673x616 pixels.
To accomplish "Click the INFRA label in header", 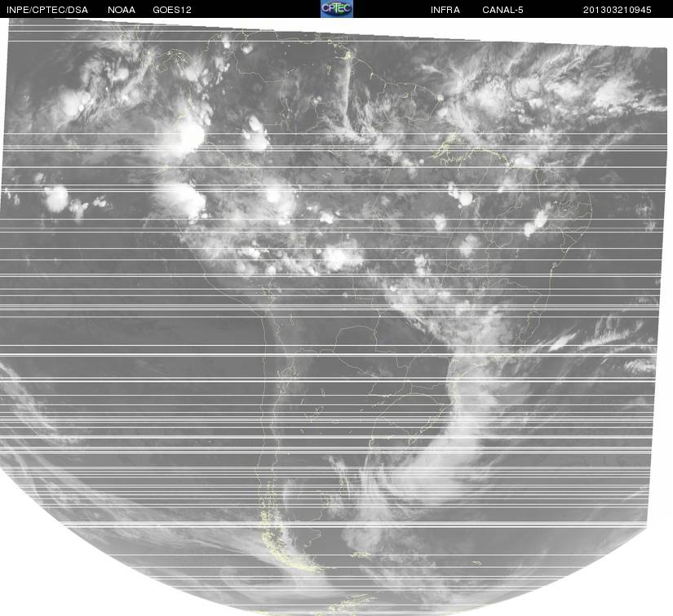I will pyautogui.click(x=445, y=10).
